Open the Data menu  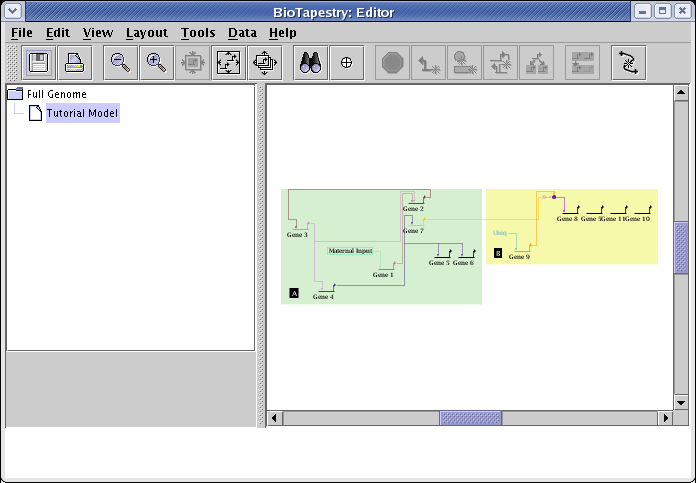[x=242, y=32]
